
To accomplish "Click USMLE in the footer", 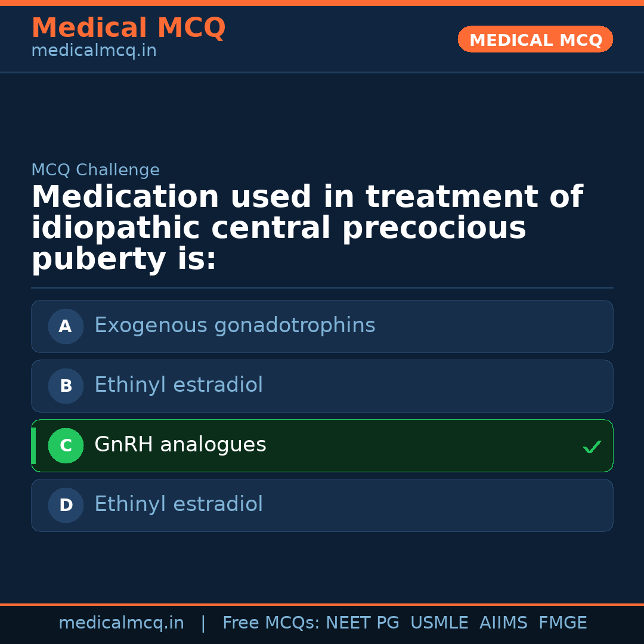I will 439,623.
